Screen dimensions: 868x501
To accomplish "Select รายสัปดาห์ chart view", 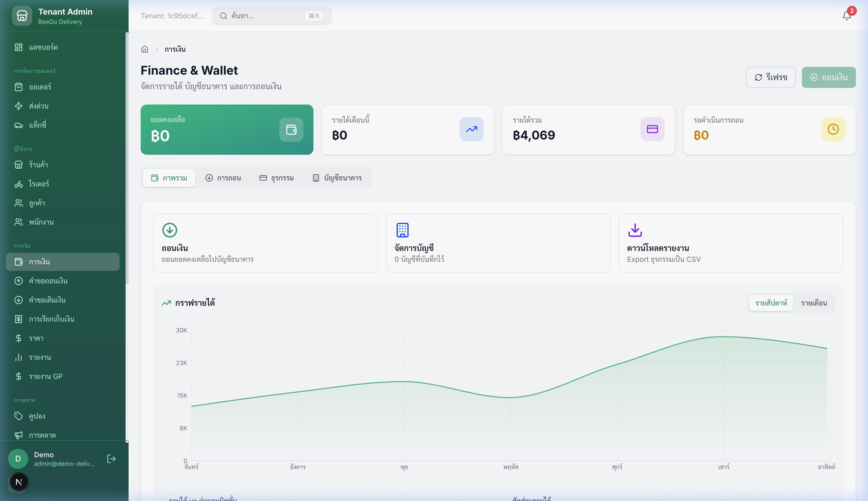I will tap(771, 303).
